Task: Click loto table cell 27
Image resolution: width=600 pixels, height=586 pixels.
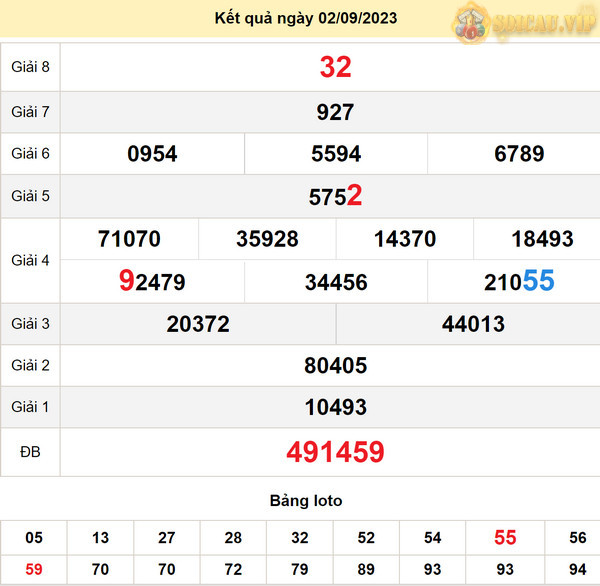Action: click(166, 538)
